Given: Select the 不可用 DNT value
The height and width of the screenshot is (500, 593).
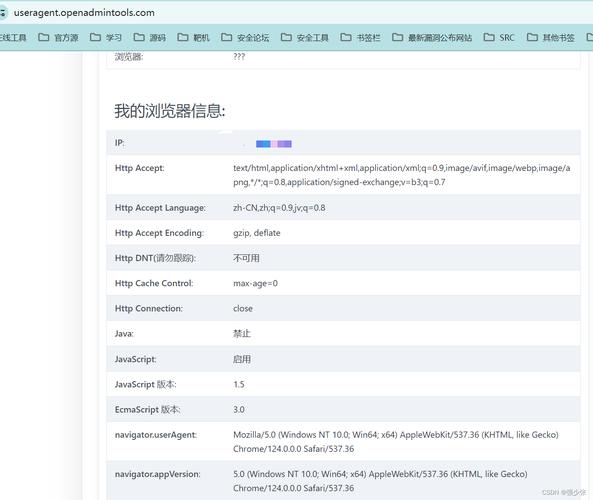Looking at the screenshot, I should (x=246, y=258).
